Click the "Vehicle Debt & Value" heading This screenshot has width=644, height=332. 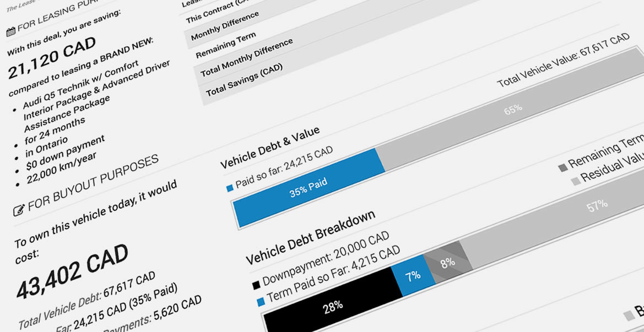[x=270, y=148]
